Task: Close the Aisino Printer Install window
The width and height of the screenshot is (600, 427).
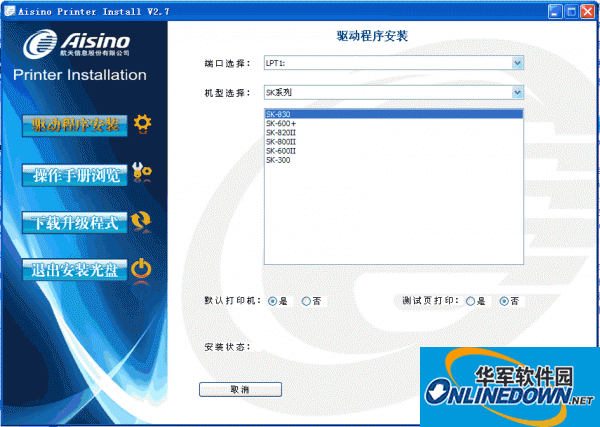Action: click(x=587, y=11)
